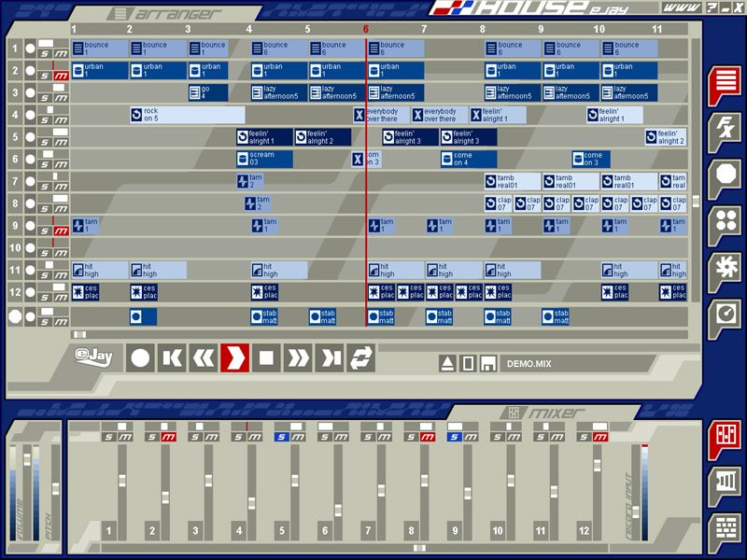This screenshot has height=560, width=747.
Task: Solo arranger track 4
Action: click(x=46, y=119)
